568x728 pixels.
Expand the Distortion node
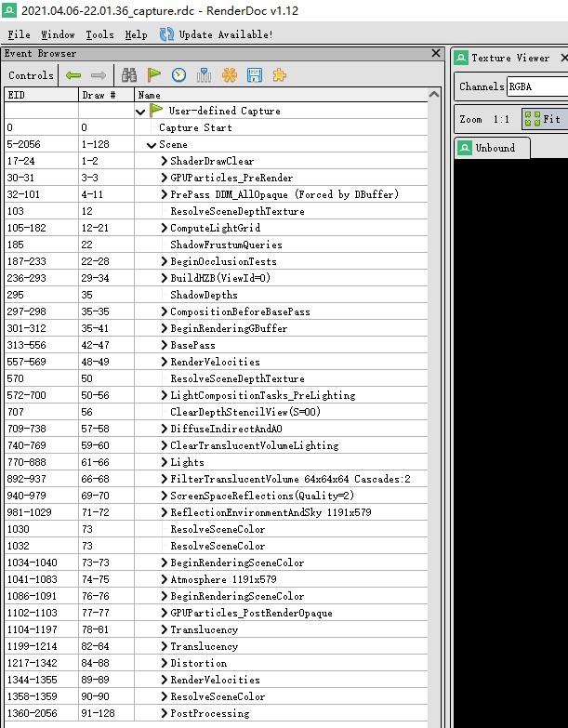coord(164,663)
